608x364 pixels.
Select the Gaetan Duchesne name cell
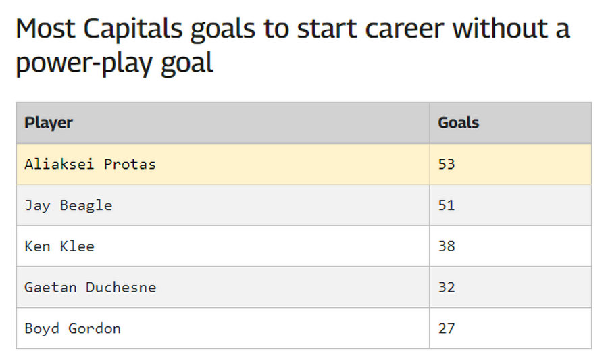coord(90,287)
